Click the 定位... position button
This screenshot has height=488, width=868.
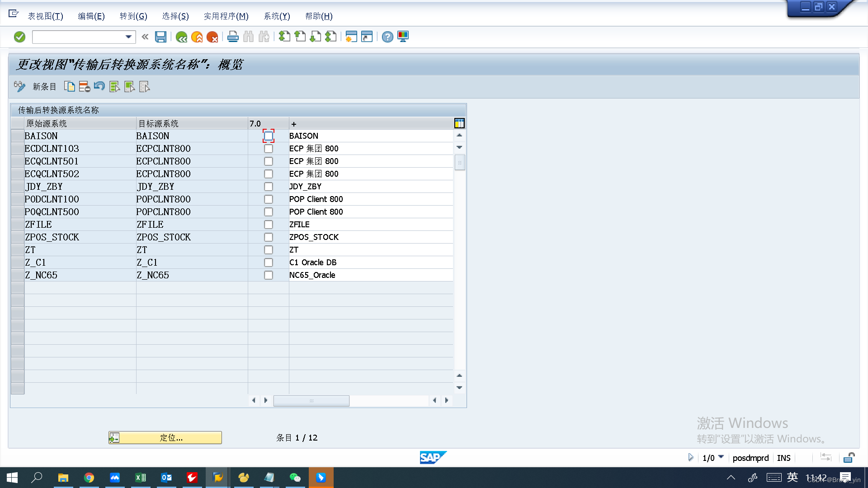165,437
